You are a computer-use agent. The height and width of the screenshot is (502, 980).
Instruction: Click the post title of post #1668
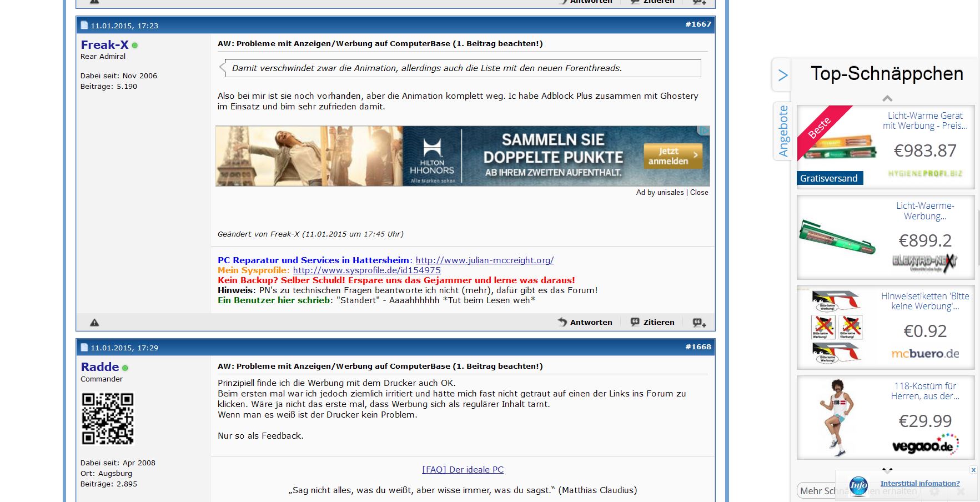380,366
